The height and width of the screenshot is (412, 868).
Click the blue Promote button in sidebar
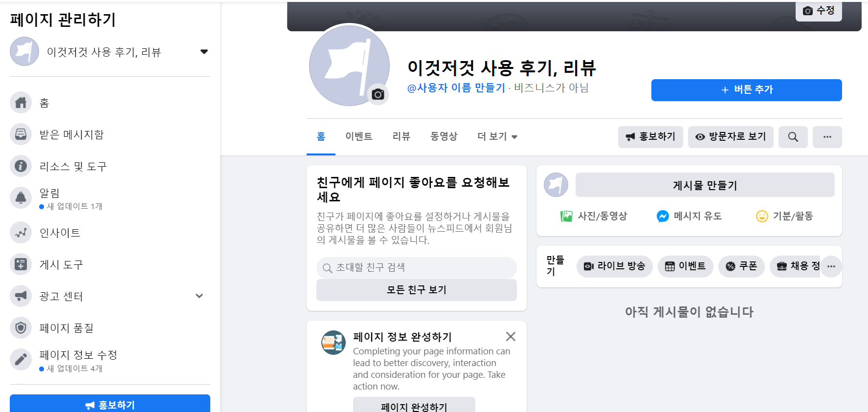pyautogui.click(x=110, y=404)
